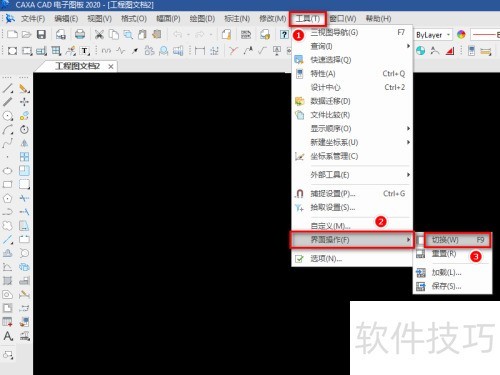
Task: Open the 修改(M) menu
Action: (272, 19)
